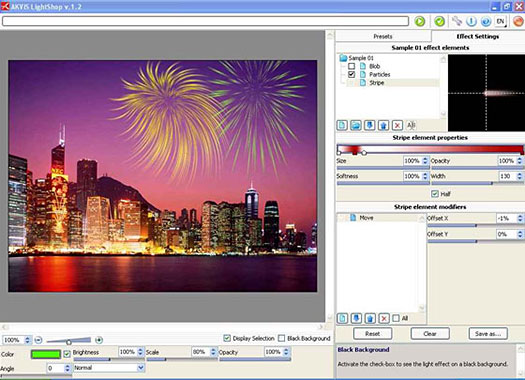Click the Width value input field
Image resolution: width=525 pixels, height=380 pixels.
[508, 176]
